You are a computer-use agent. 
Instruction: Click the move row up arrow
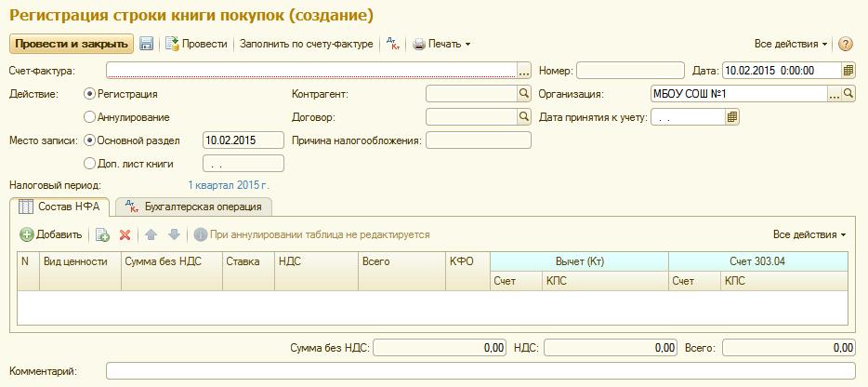pos(151,234)
